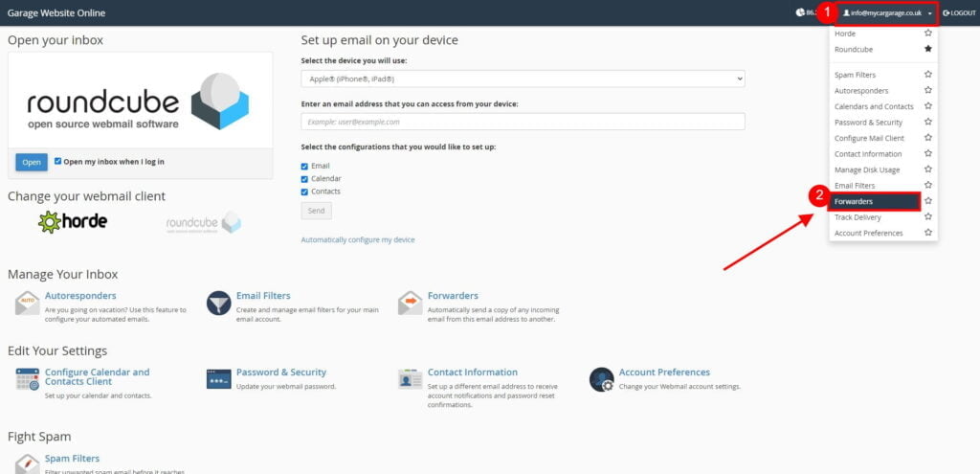Open Email Filters from account menu
This screenshot has height=474, width=980.
pos(855,186)
